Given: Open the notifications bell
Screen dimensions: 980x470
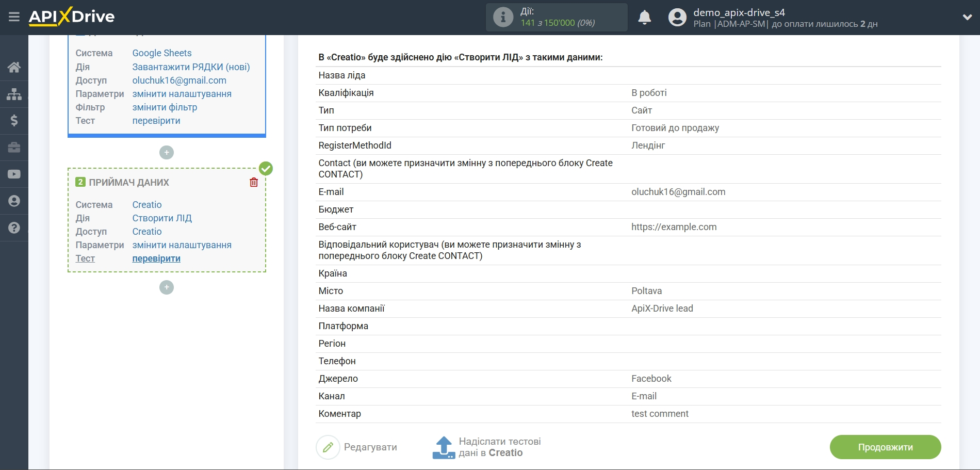Looking at the screenshot, I should (644, 18).
